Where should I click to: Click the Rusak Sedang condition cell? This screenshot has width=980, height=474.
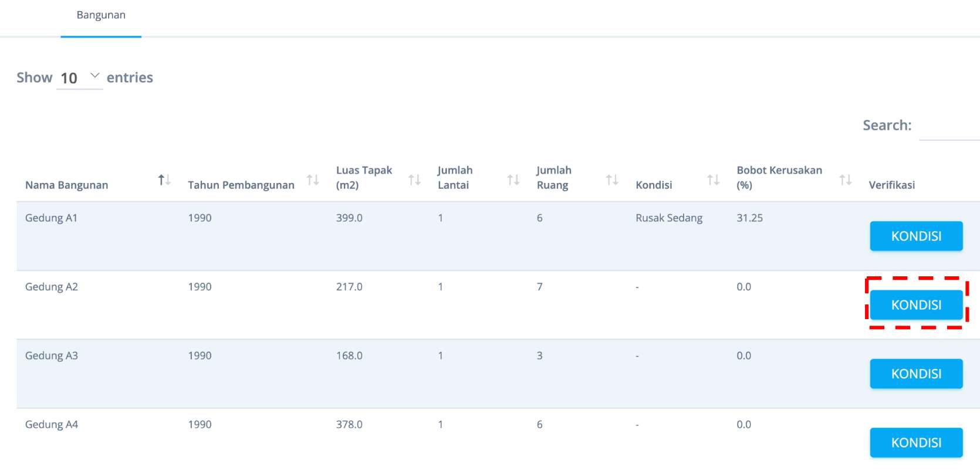click(669, 218)
